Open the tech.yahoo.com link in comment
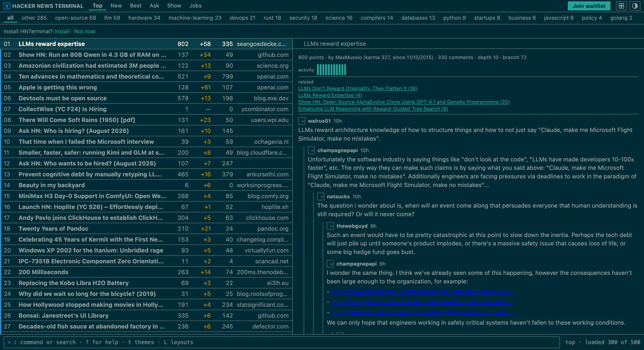Screen dimensions: 644x350 [421, 302]
